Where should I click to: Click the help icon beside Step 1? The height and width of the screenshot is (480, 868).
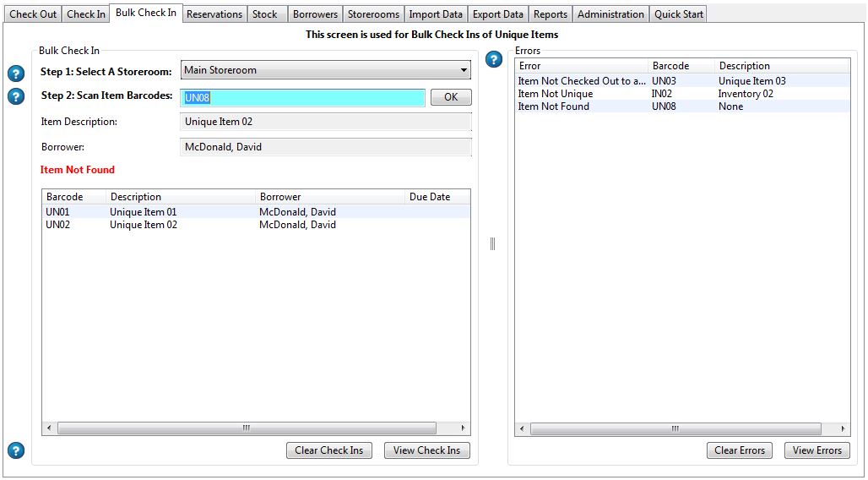(x=15, y=73)
